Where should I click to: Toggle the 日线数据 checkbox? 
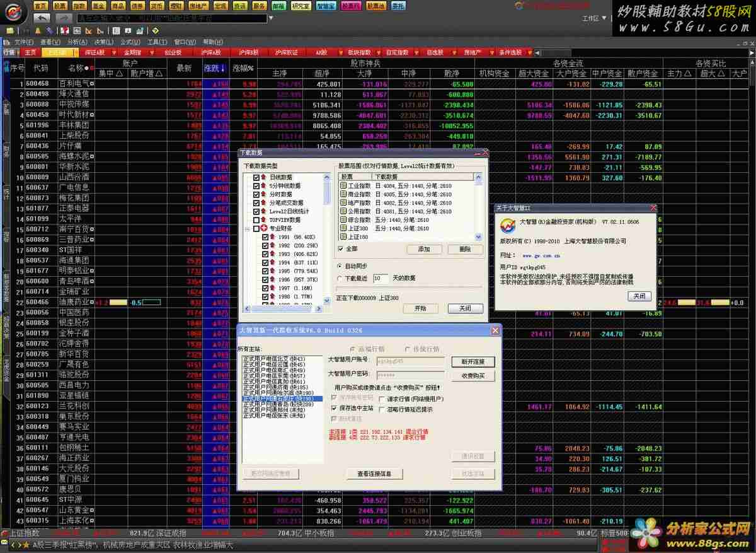point(256,178)
